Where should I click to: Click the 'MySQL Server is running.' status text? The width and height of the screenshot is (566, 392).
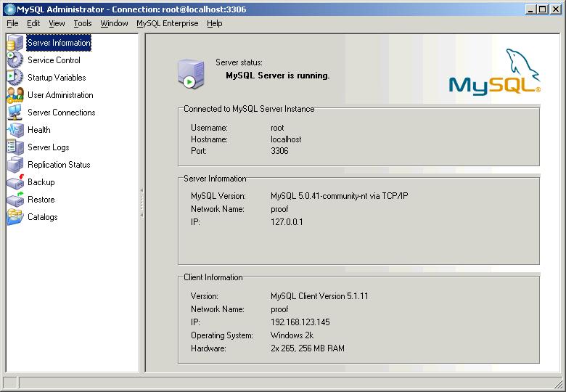[x=278, y=75]
